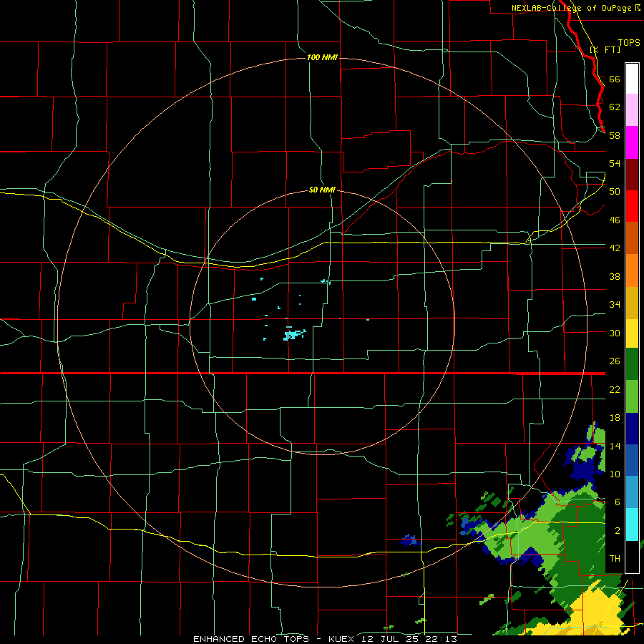644x644 pixels.
Task: Select the medium blue legend swatch above 10
Action: tap(632, 460)
